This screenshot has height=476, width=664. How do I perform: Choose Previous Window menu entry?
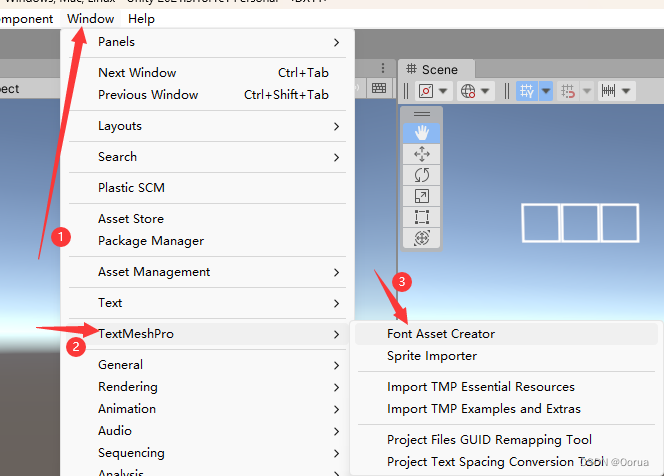tap(208, 95)
